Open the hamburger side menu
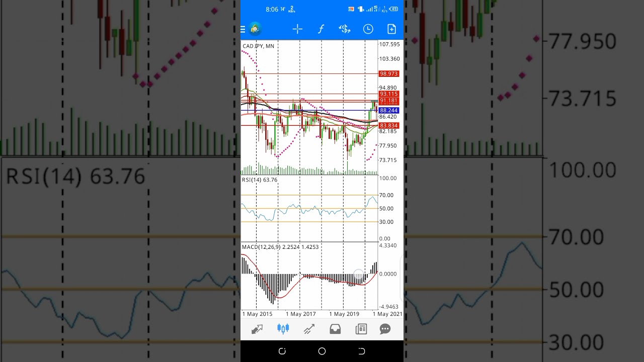 pyautogui.click(x=243, y=29)
